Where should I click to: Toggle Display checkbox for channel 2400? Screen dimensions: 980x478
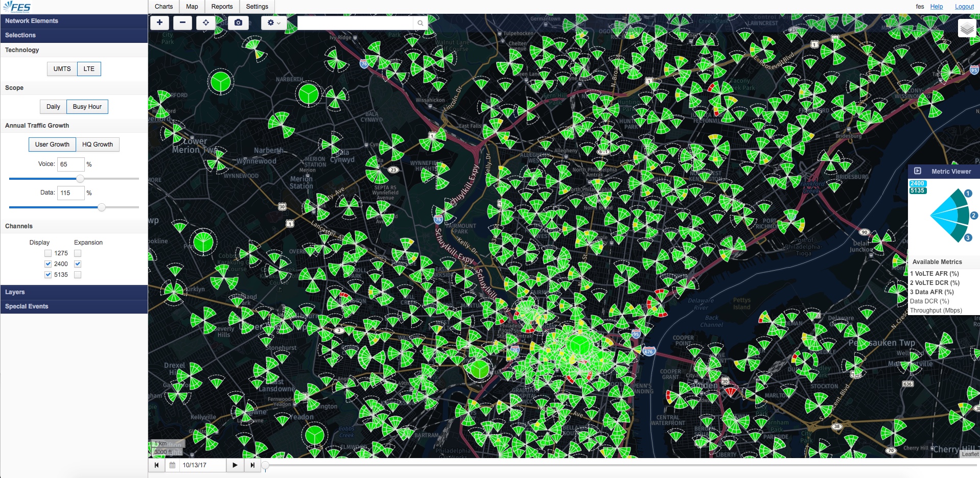(x=48, y=264)
